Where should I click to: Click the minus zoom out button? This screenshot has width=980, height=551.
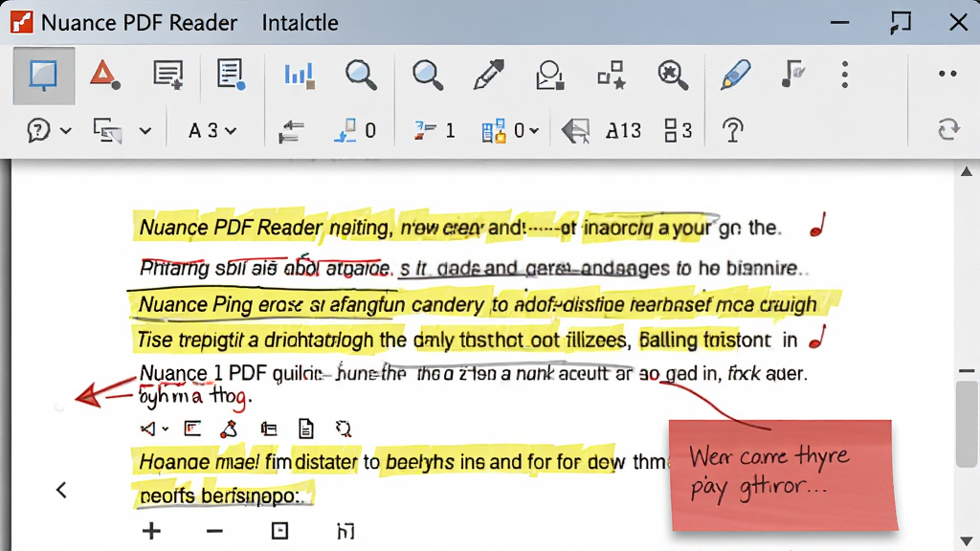[x=214, y=532]
